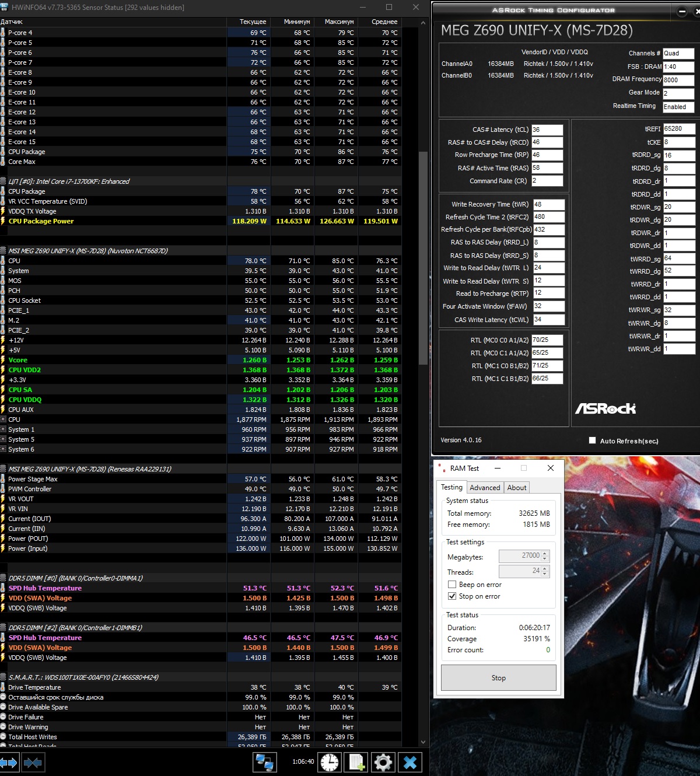This screenshot has width=700, height=776.
Task: Toggle the Beep on error checkbox
Action: 452,585
